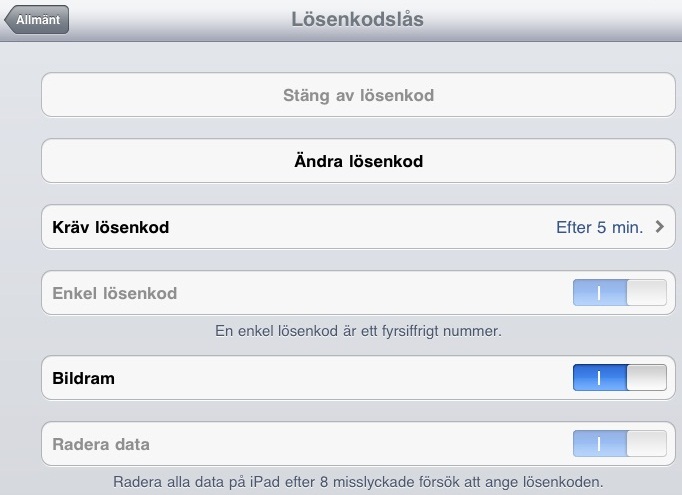Viewport: 682px width, 495px height.
Task: Toggle the Radera data switch
Action: click(619, 444)
